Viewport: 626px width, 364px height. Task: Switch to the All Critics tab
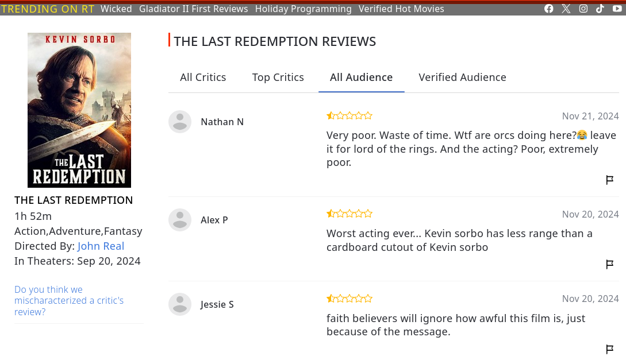pos(203,78)
